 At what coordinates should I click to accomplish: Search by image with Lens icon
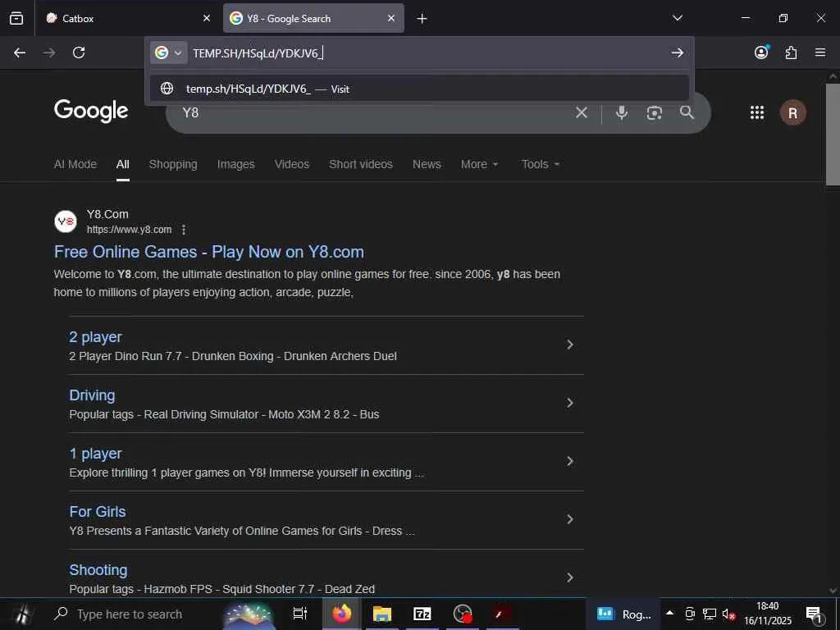coord(654,112)
